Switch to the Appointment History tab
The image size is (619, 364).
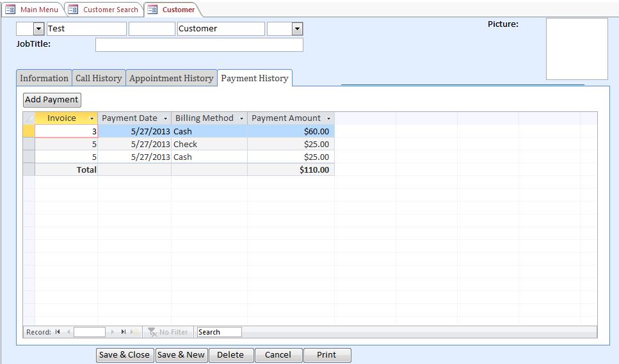click(x=171, y=78)
